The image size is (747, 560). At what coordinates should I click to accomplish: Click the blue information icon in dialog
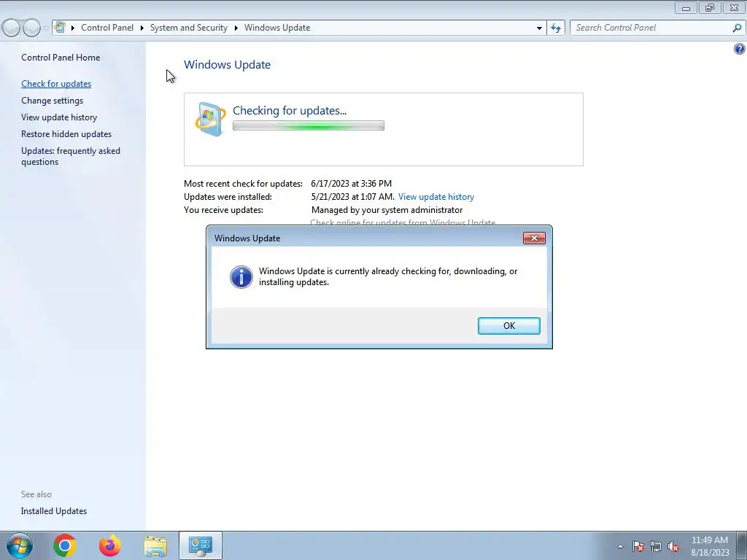click(x=241, y=276)
